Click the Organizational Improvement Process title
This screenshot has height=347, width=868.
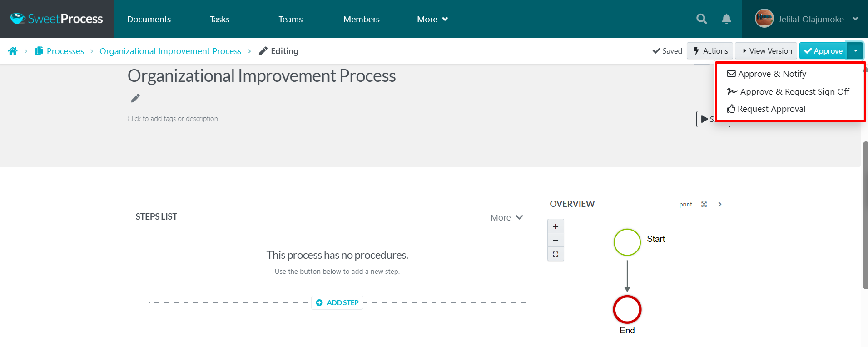[x=262, y=76]
